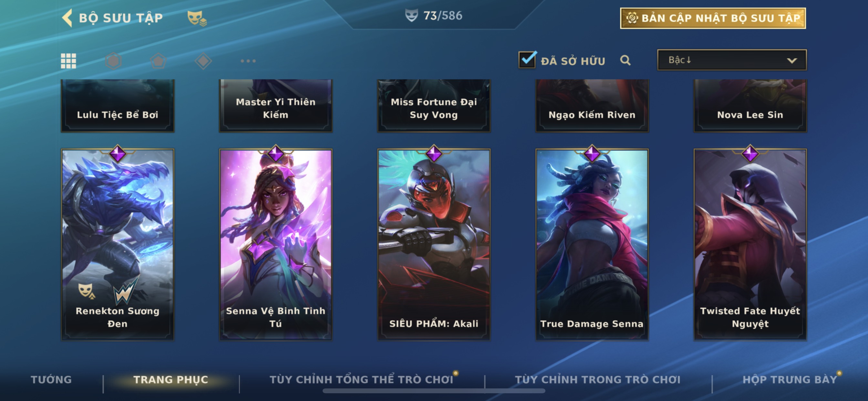868x401 pixels.
Task: Select the diamond rarity filter icon
Action: [x=203, y=61]
